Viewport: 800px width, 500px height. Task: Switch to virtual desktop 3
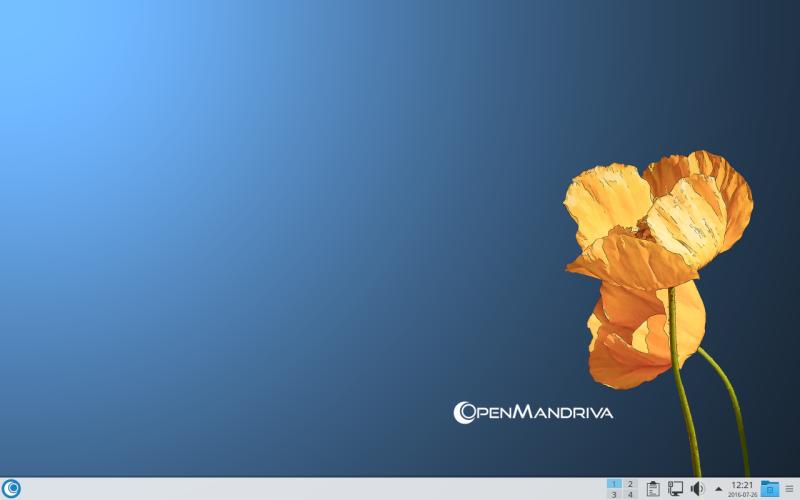614,494
